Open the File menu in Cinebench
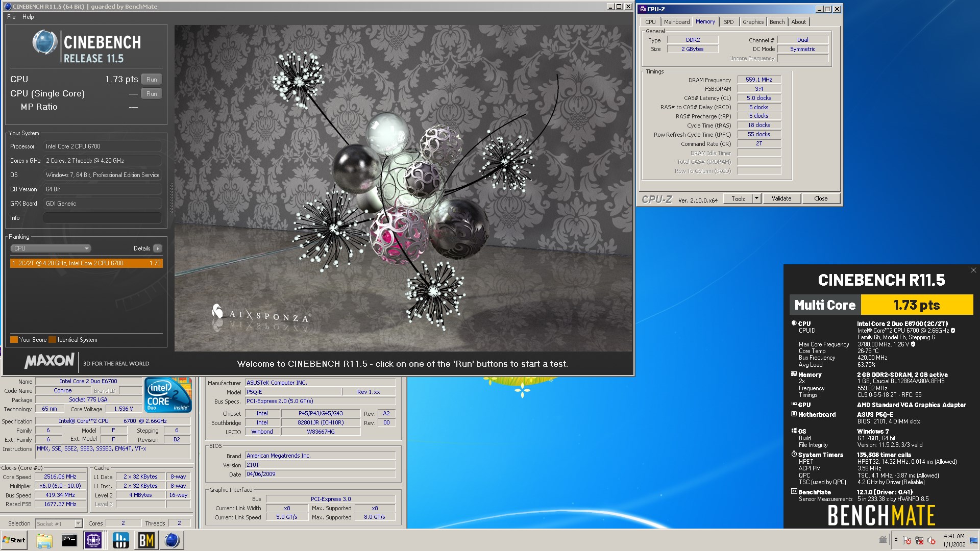 (x=11, y=17)
